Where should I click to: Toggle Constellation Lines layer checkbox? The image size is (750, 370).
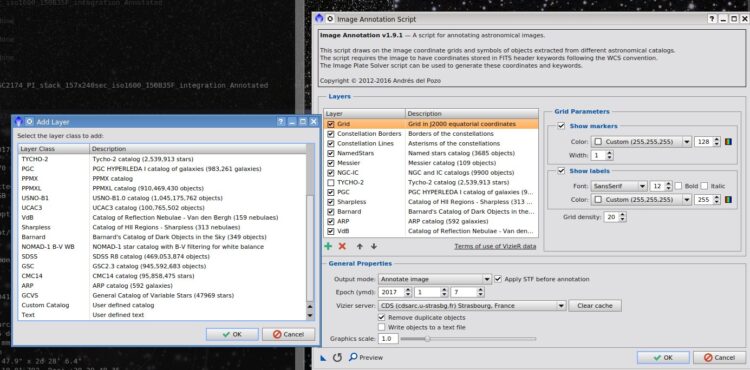[331, 143]
